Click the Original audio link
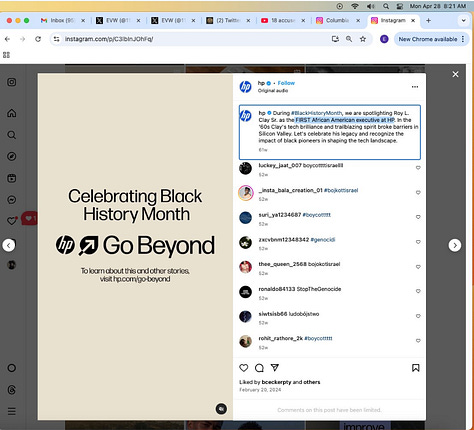The width and height of the screenshot is (474, 430). [x=273, y=91]
